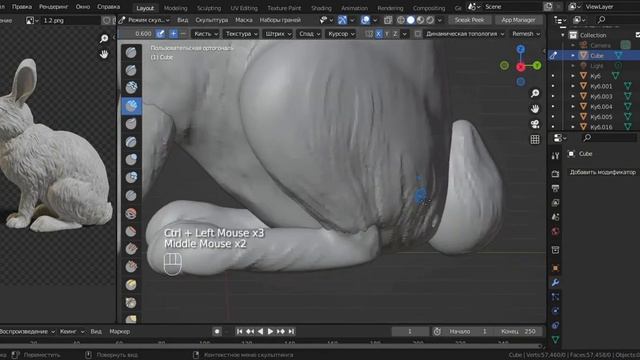Play animation forward in the timeline
Screen dimensions: 640x360
click(x=270, y=331)
